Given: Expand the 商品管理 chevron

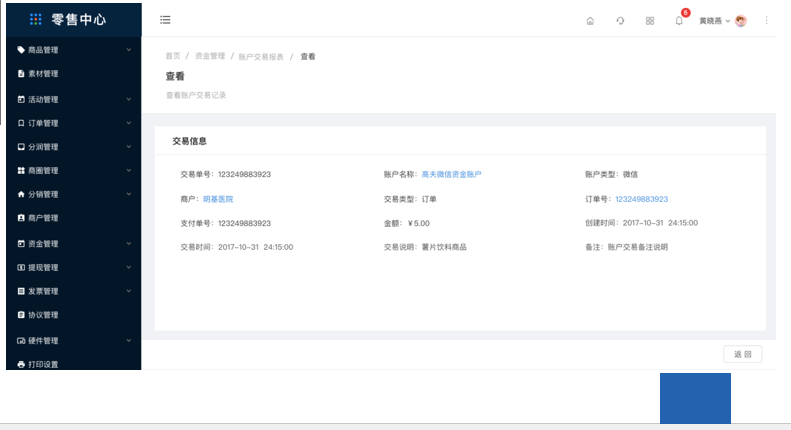Looking at the screenshot, I should [x=129, y=50].
